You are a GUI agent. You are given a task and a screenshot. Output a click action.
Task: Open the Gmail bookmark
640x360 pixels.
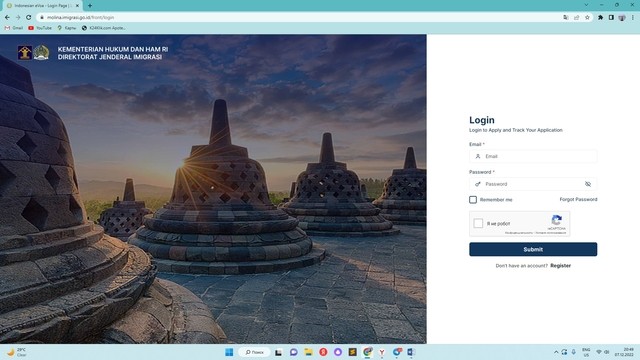point(14,28)
